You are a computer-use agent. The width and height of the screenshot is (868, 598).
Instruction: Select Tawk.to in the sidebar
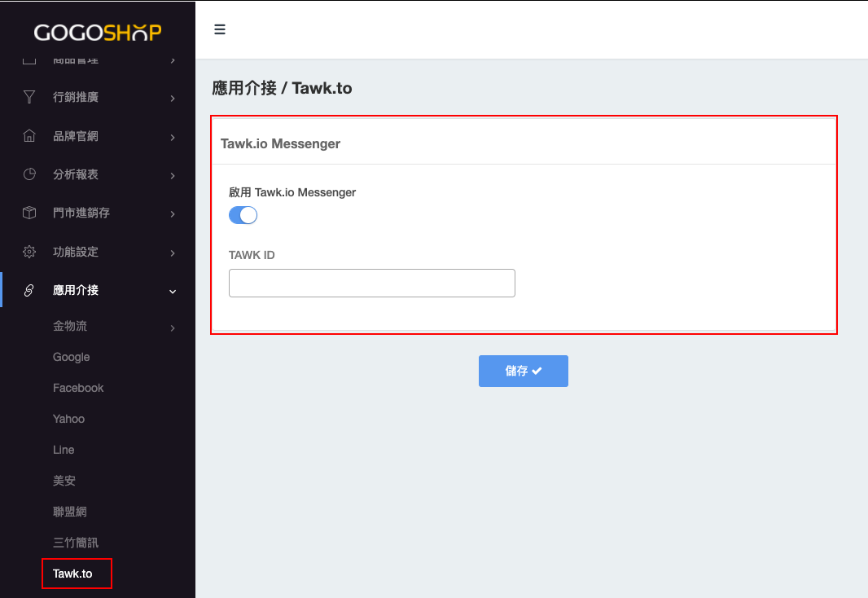pyautogui.click(x=72, y=574)
